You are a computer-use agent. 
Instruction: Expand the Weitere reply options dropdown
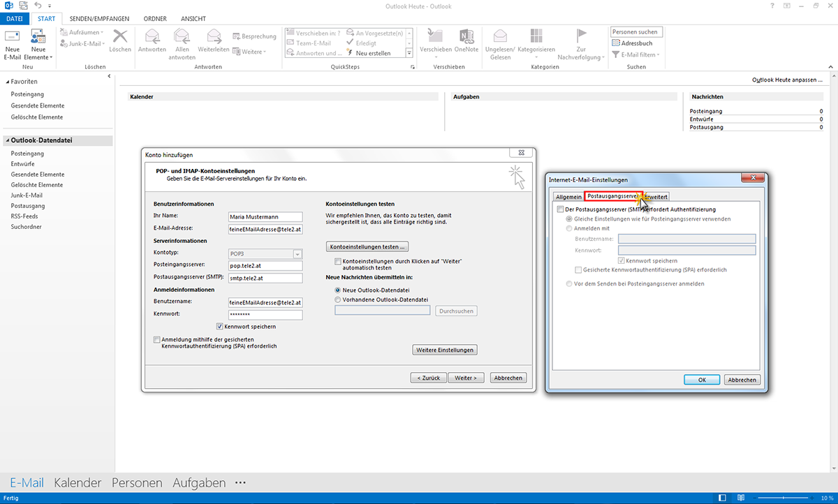click(x=249, y=52)
